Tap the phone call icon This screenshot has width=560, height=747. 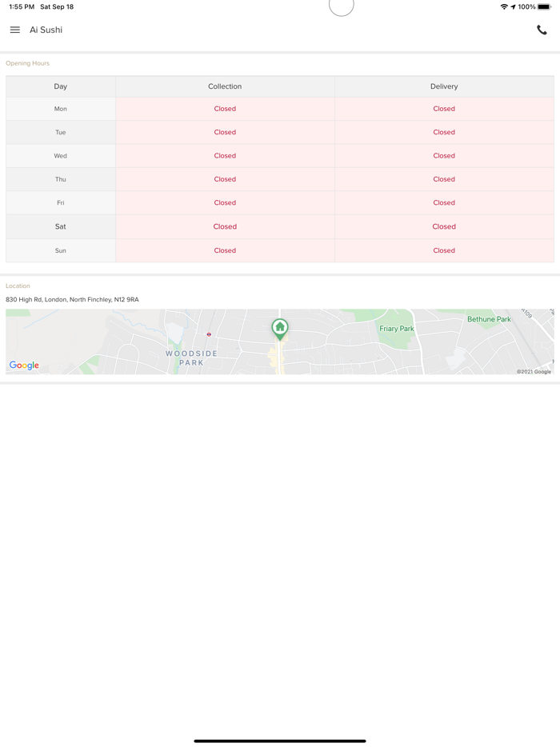(x=542, y=30)
